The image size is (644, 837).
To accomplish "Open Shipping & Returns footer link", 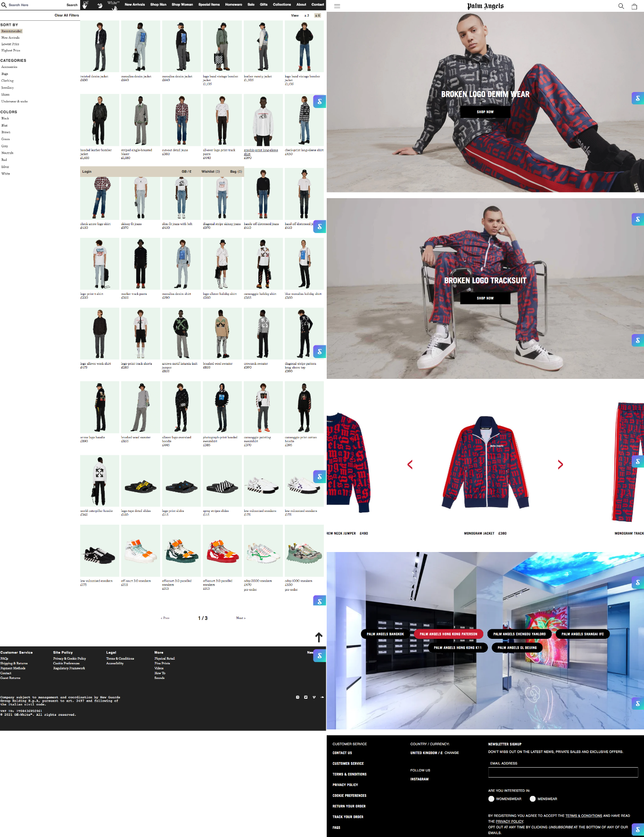I will (x=14, y=663).
